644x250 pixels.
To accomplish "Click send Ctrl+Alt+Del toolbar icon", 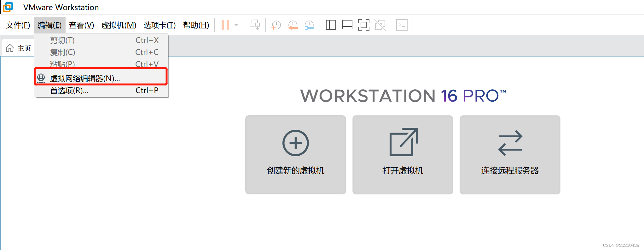I will tap(255, 25).
